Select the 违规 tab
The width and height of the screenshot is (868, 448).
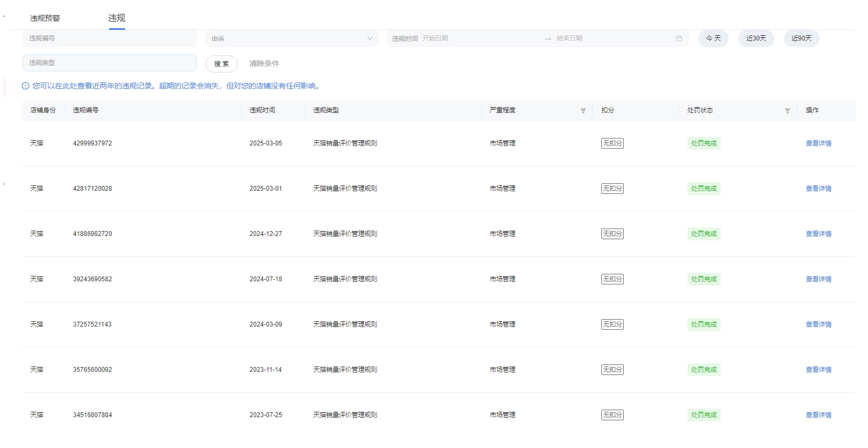[x=117, y=18]
